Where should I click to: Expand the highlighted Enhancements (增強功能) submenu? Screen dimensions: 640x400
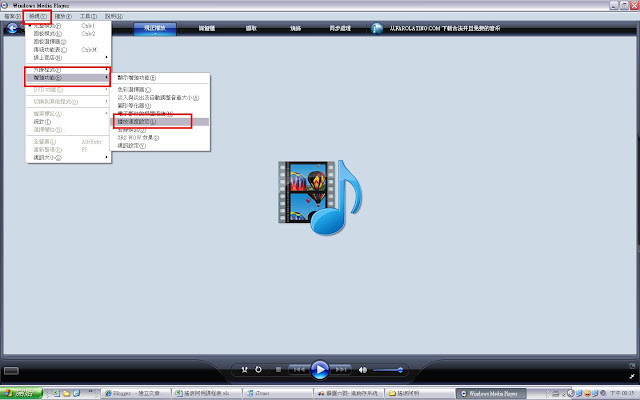[x=68, y=78]
